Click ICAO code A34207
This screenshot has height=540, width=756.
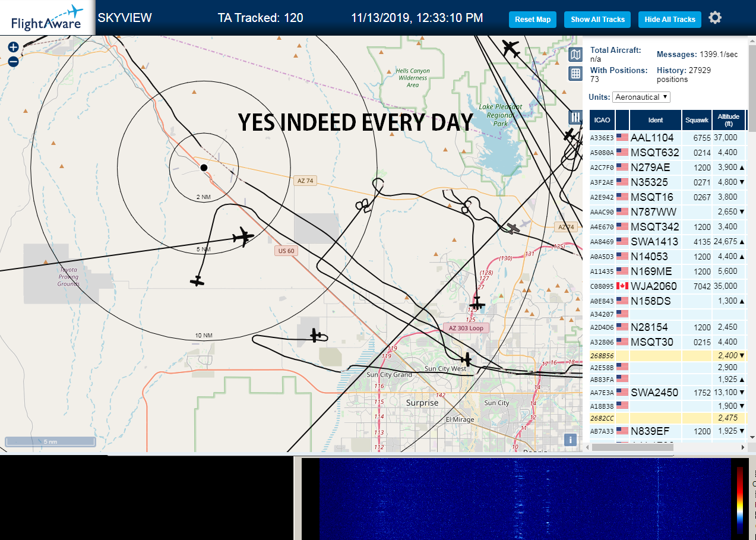[602, 314]
